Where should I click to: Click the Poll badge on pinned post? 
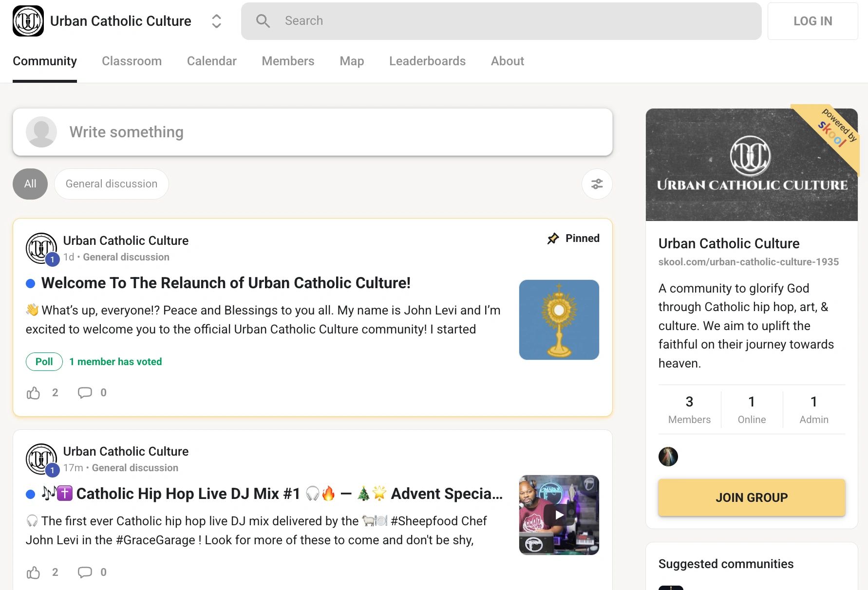[x=44, y=362]
